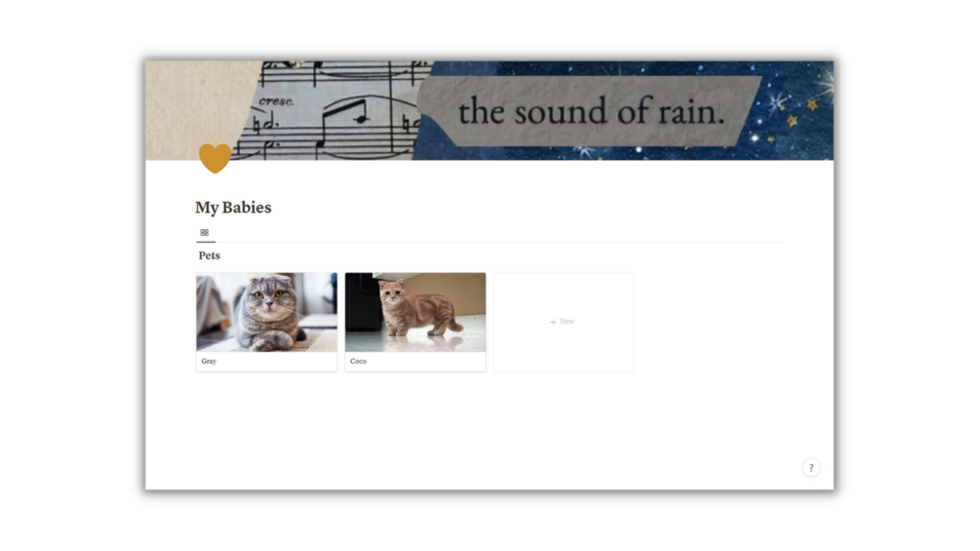
Task: Click the cresc. marking on sheet music
Action: pos(276,100)
